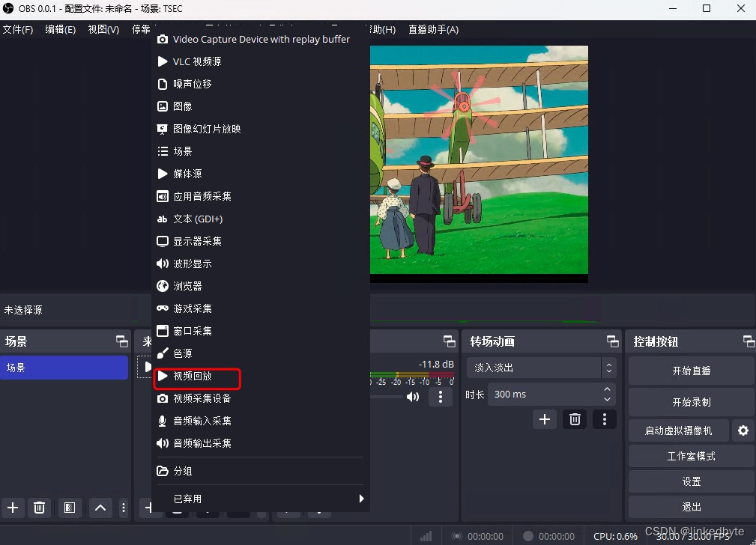Click the 游戏采集 gamepad icon

pos(163,308)
